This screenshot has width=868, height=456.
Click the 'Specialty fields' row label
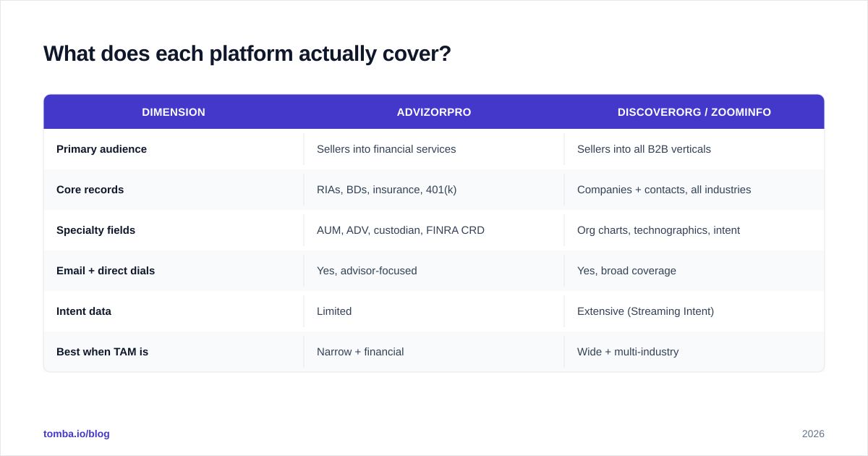click(x=95, y=230)
